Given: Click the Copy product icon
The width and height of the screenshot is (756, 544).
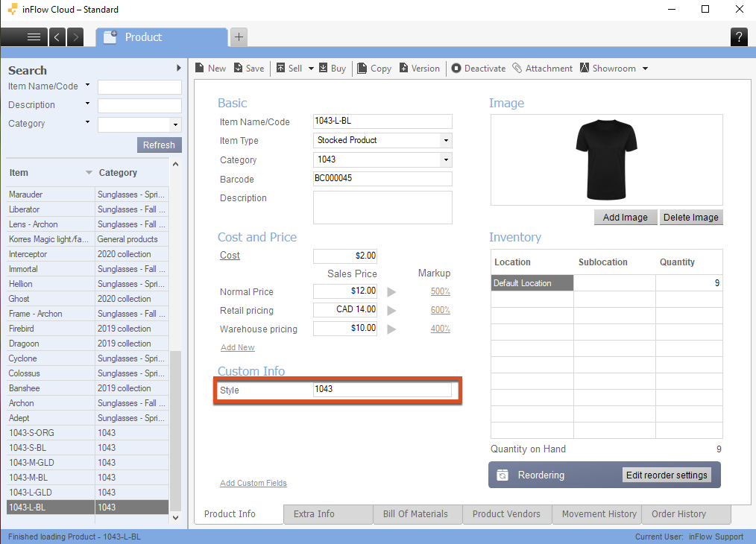Looking at the screenshot, I should [362, 69].
